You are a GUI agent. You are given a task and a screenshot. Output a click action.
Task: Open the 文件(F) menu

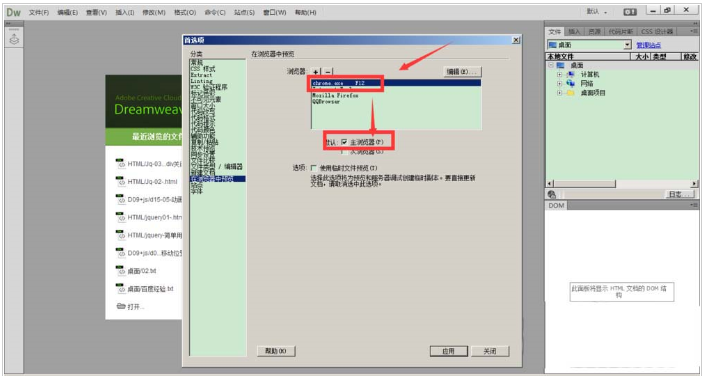coord(39,13)
